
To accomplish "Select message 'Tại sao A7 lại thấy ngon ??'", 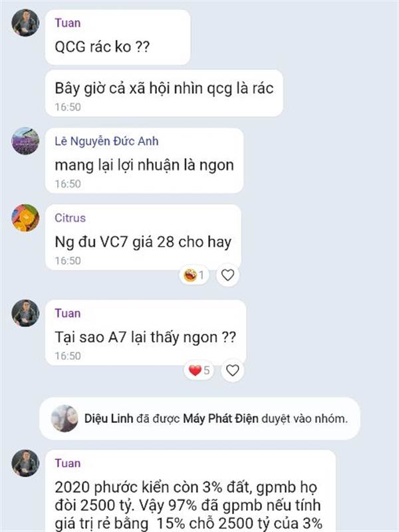I will [146, 332].
